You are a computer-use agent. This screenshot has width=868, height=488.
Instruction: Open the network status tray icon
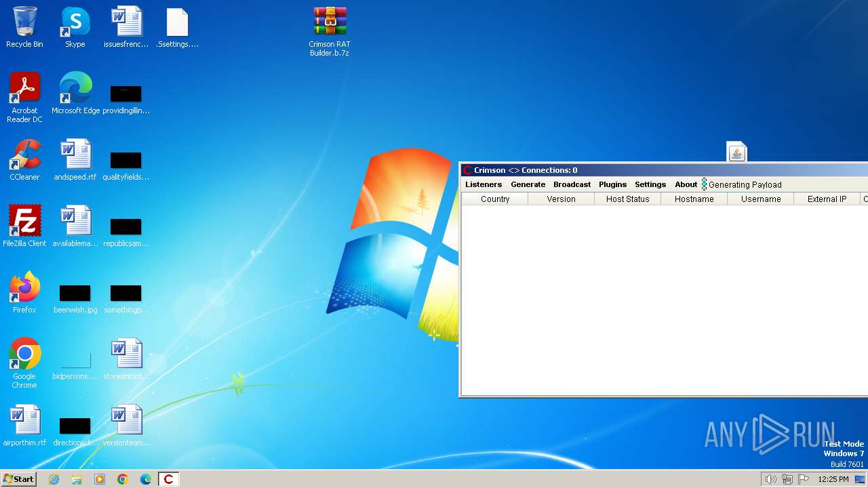[x=787, y=479]
